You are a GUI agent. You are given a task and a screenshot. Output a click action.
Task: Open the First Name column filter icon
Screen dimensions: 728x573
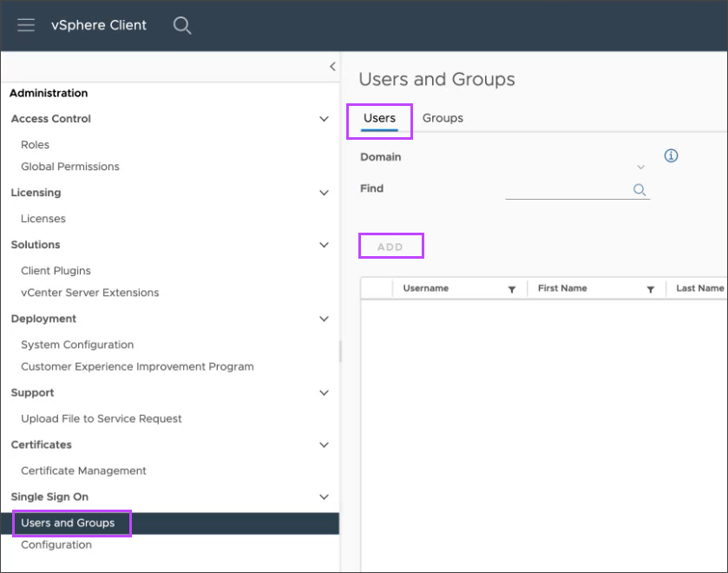(x=650, y=289)
